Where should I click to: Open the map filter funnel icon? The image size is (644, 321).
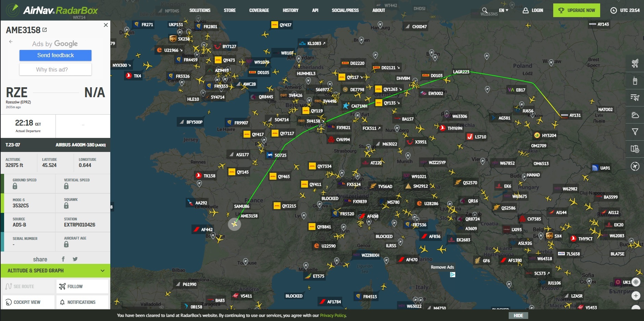[x=635, y=132]
